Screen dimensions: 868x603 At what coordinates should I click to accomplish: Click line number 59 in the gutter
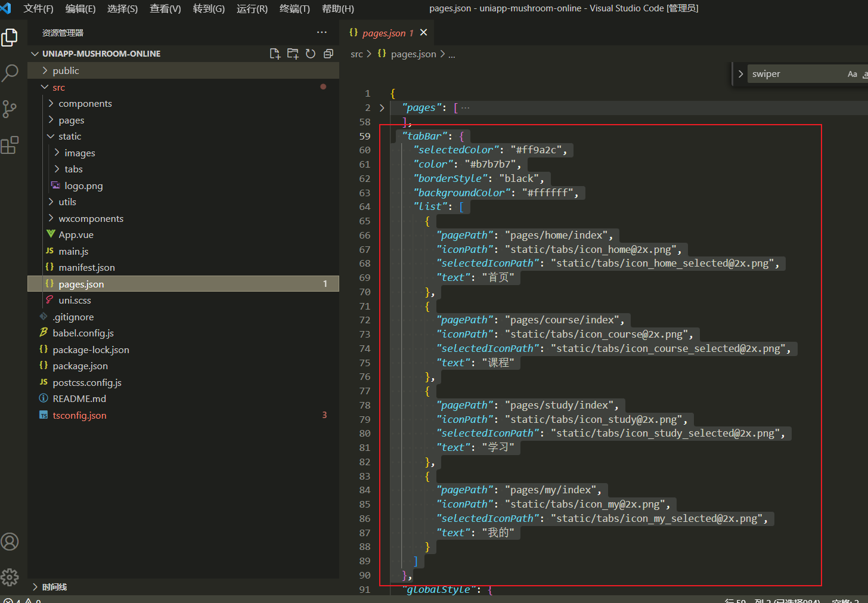pos(364,136)
